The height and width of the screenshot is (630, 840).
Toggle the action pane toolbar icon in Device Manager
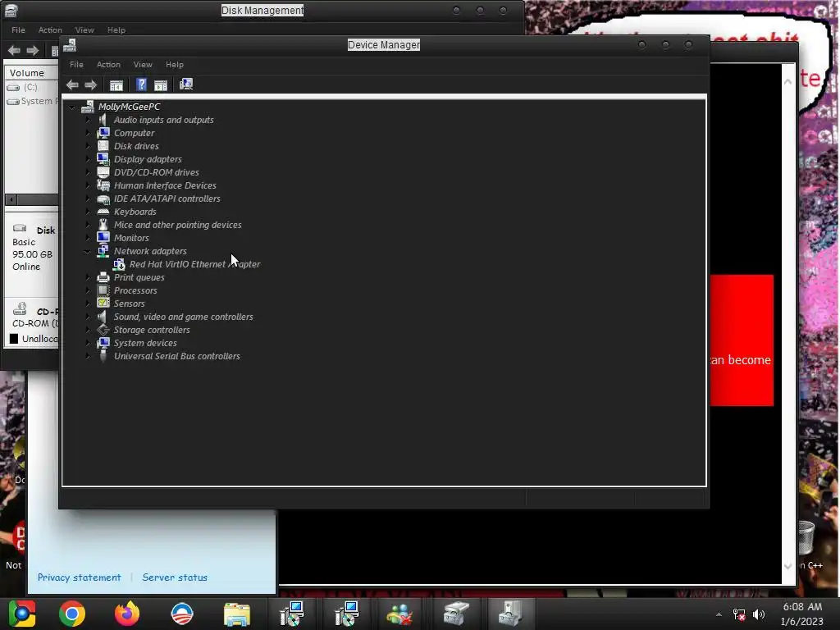click(161, 84)
